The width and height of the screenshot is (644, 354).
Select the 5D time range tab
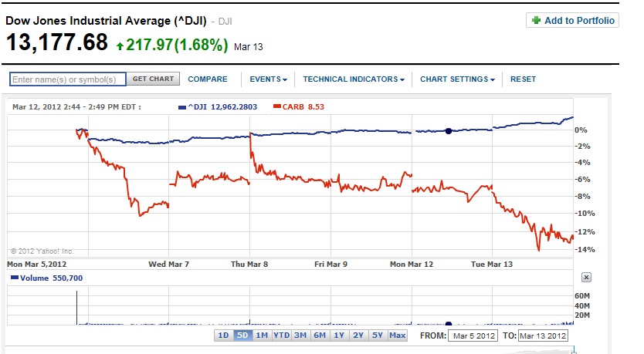(x=242, y=335)
